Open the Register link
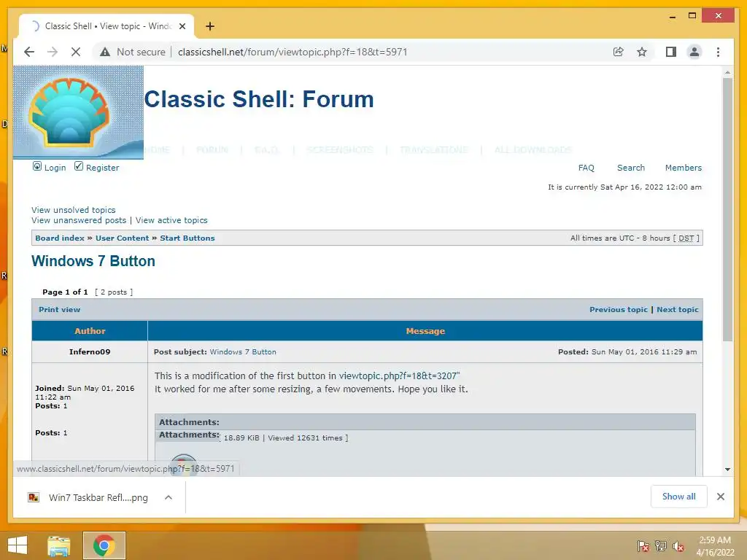The image size is (747, 560). pyautogui.click(x=102, y=168)
